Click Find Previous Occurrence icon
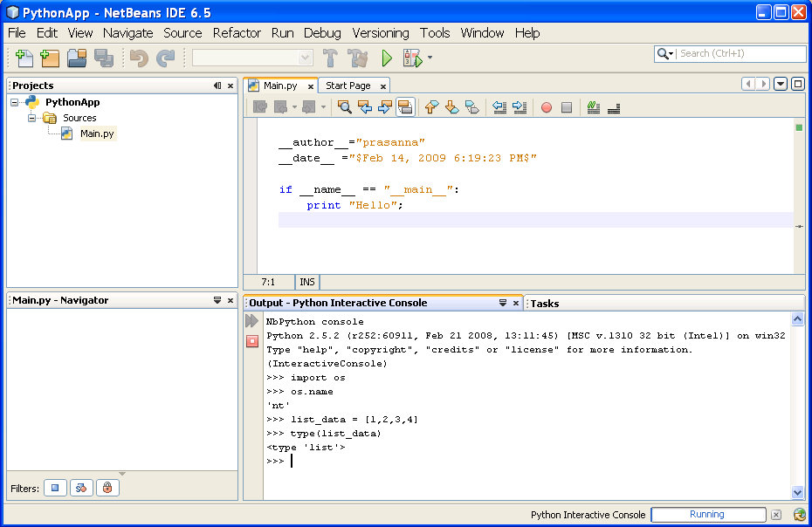This screenshot has width=812, height=527. click(x=365, y=107)
